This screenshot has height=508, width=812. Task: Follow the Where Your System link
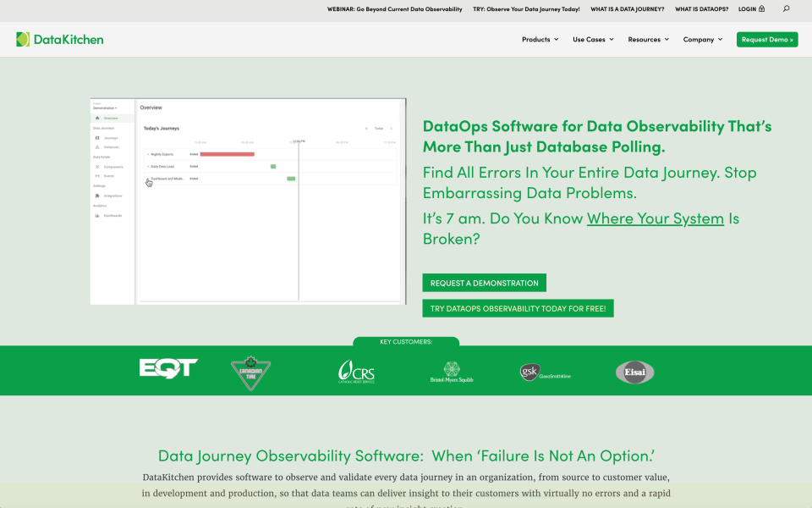pos(656,218)
